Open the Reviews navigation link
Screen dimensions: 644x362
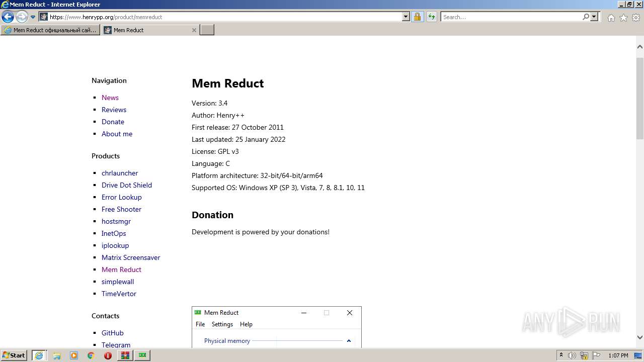click(114, 110)
